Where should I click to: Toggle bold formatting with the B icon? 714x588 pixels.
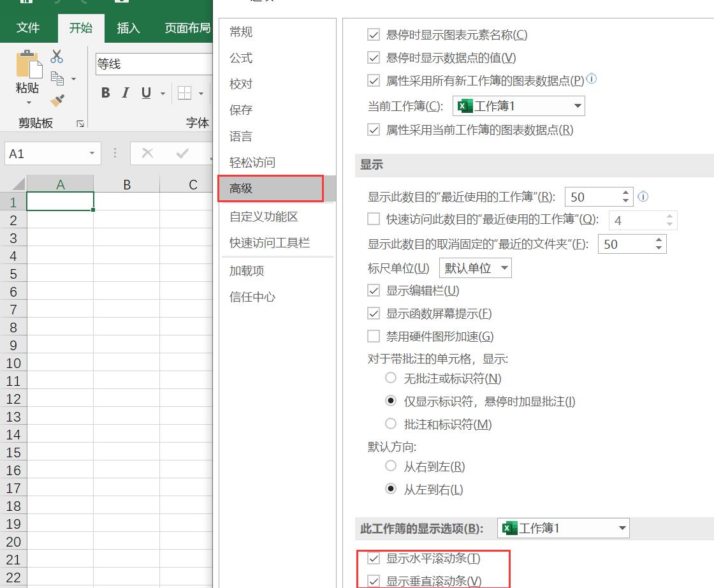click(105, 92)
